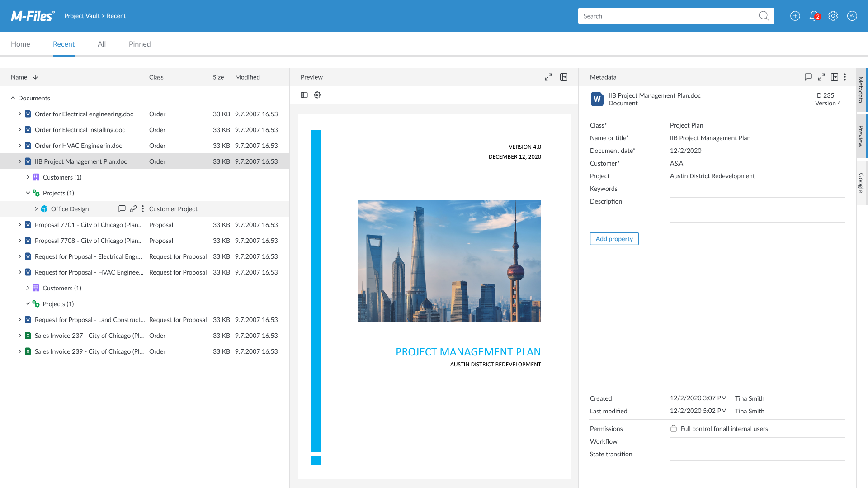Click Project Vault in the breadcrumb
The width and height of the screenshot is (868, 488).
(82, 16)
